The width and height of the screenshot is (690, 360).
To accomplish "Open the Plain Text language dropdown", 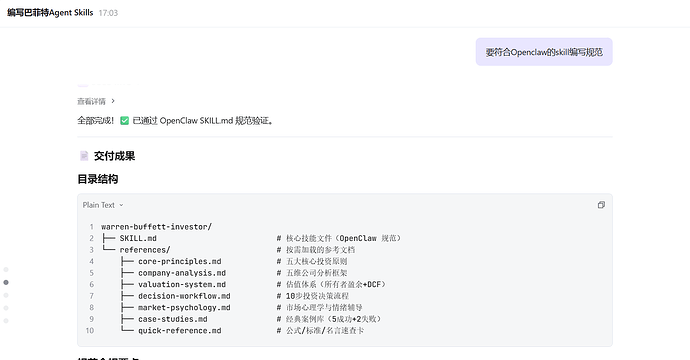I will (103, 205).
